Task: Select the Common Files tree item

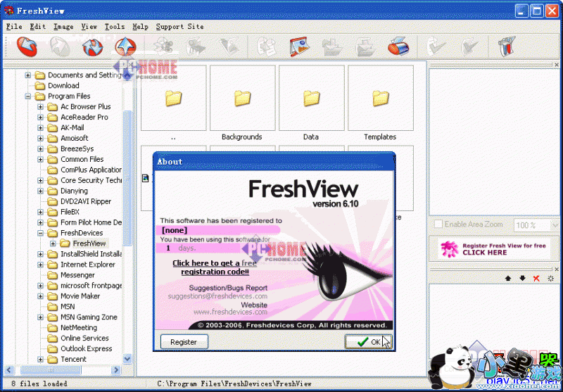Action: click(82, 159)
